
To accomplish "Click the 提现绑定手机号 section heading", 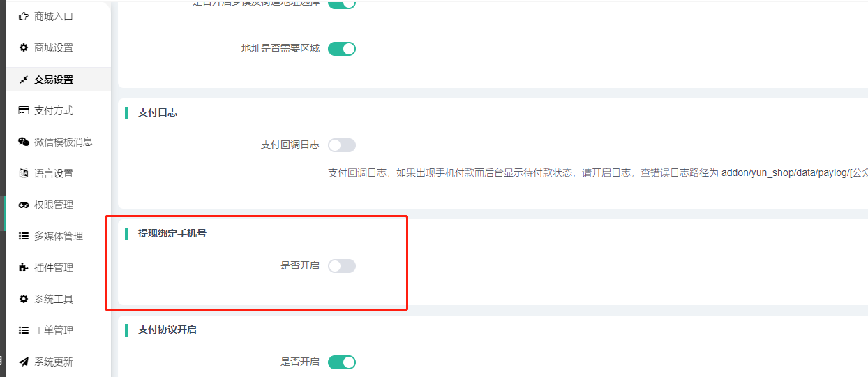I will (172, 233).
